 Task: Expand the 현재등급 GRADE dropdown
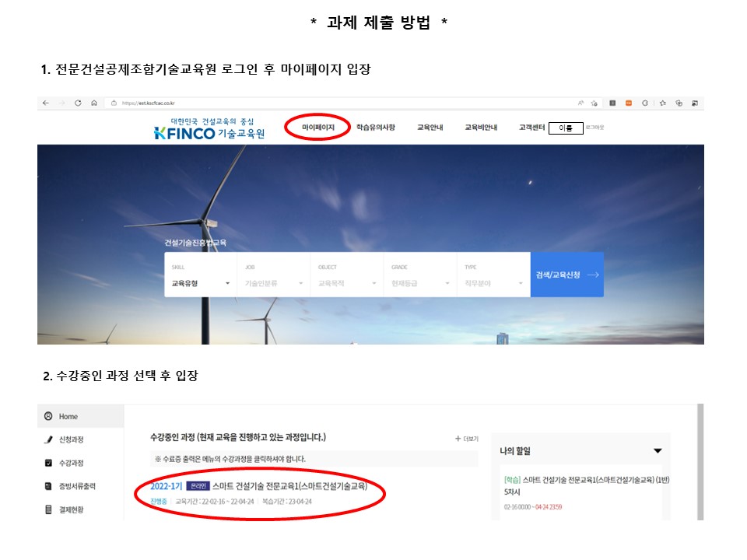click(420, 283)
